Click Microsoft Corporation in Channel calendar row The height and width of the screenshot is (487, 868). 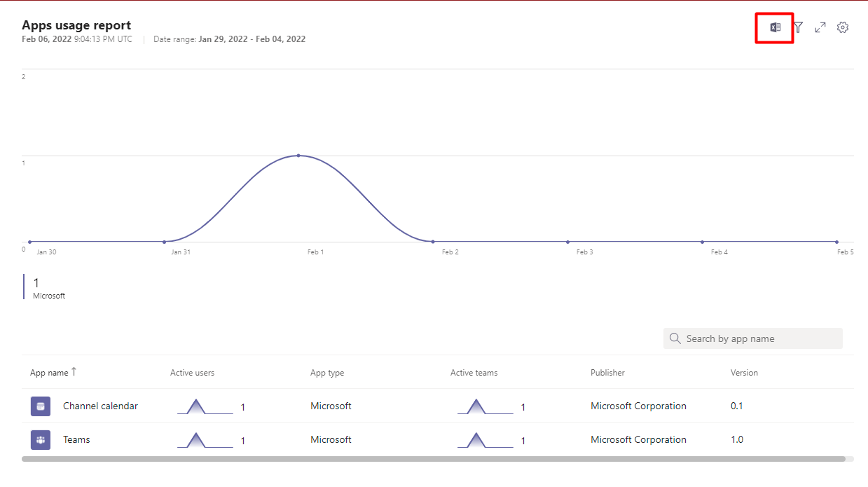[638, 406]
